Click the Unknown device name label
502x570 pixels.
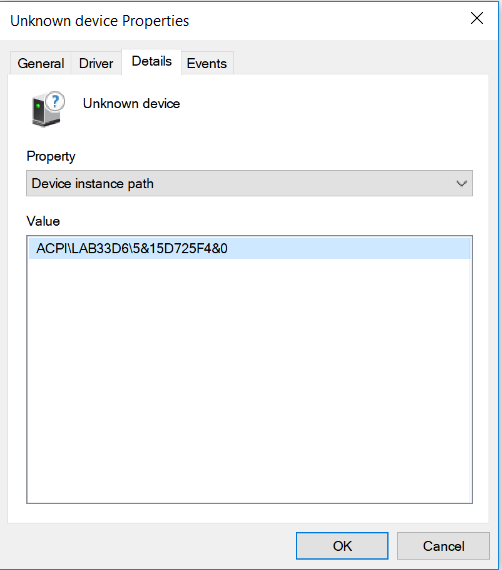[x=131, y=104]
